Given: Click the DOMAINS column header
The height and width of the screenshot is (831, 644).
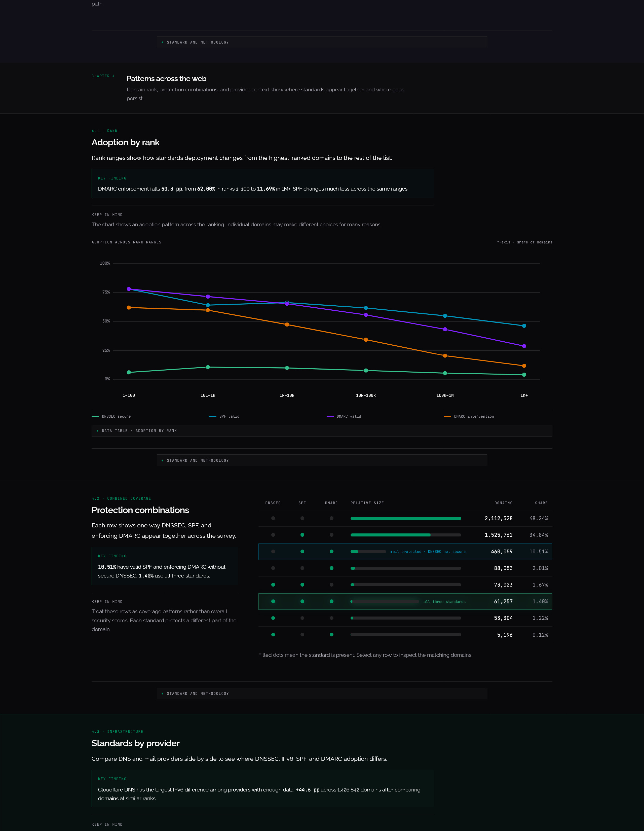Looking at the screenshot, I should pyautogui.click(x=504, y=503).
